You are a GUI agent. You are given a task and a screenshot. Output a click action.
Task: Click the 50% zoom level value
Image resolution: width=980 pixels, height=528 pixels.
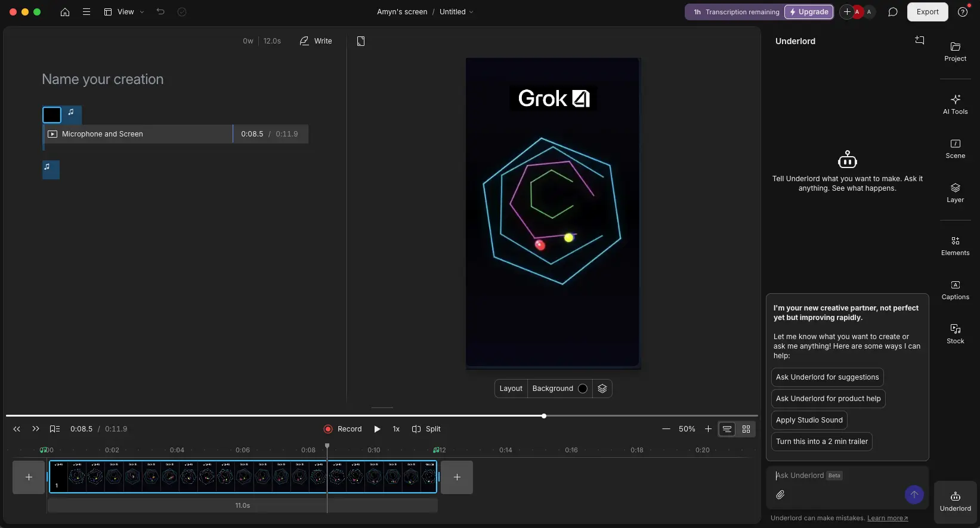point(687,429)
